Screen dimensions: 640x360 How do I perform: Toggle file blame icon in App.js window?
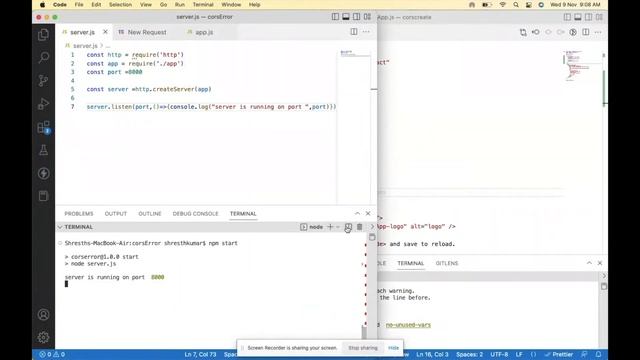(x=573, y=32)
